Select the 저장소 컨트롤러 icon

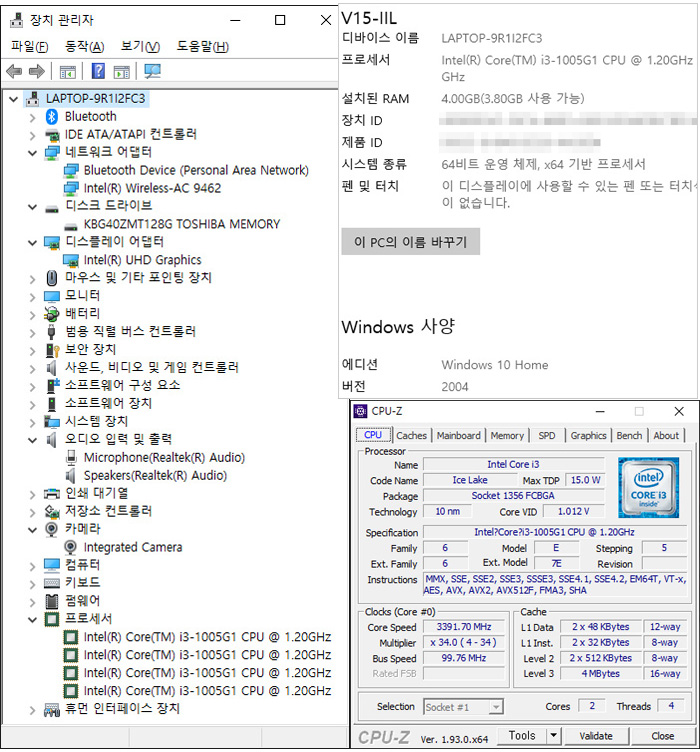click(x=52, y=511)
